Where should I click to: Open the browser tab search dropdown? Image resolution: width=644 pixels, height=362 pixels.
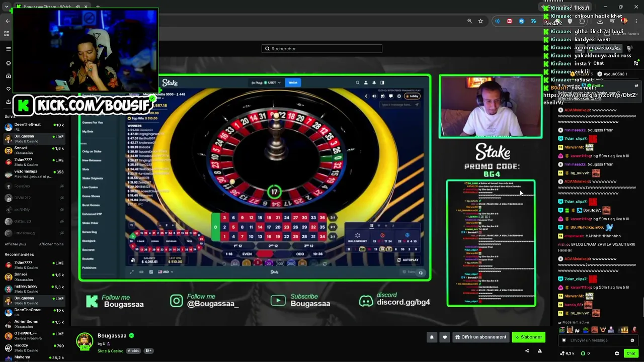(x=7, y=7)
